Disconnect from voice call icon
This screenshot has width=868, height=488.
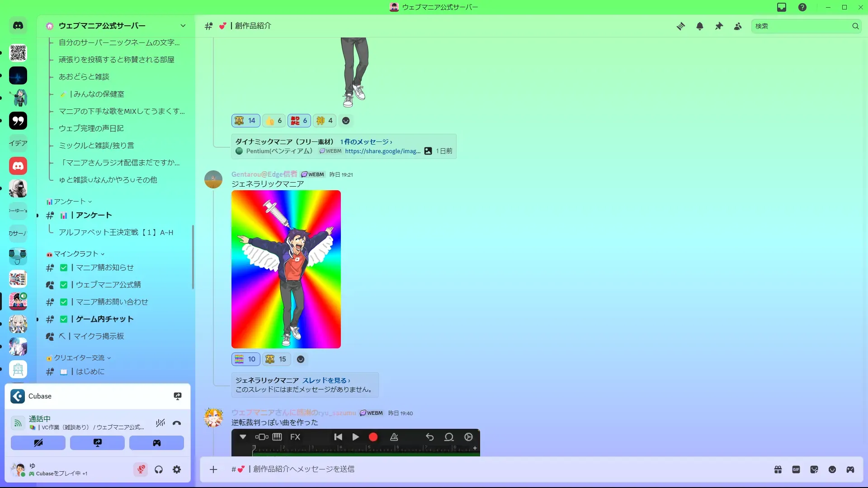(x=177, y=423)
